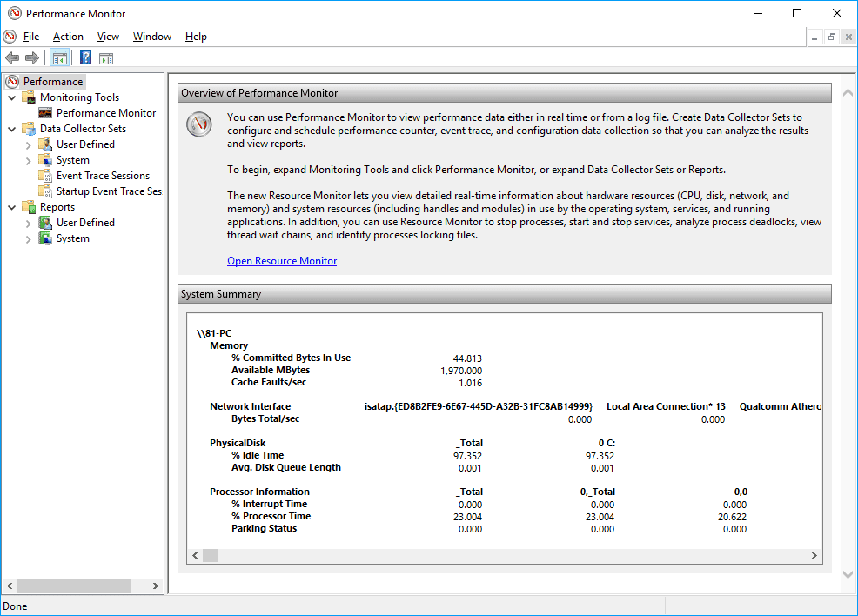Click the Network Interface heading
The height and width of the screenshot is (616, 858).
click(250, 406)
